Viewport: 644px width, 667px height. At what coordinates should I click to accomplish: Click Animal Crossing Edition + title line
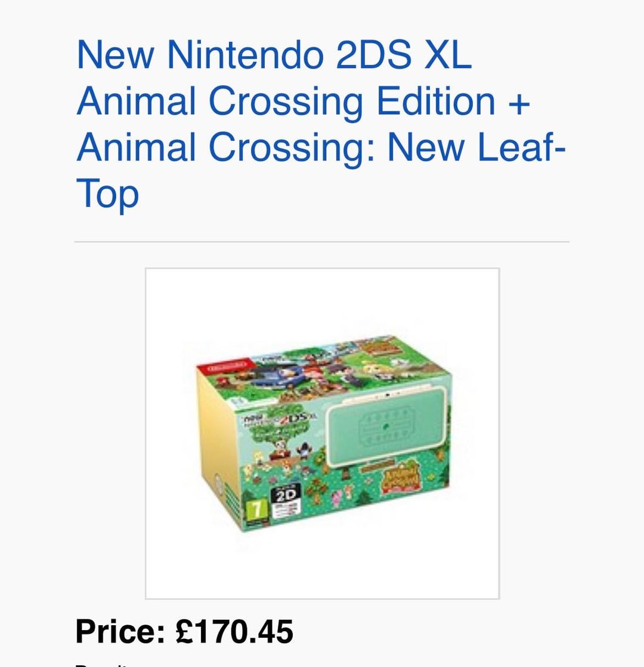pyautogui.click(x=303, y=101)
